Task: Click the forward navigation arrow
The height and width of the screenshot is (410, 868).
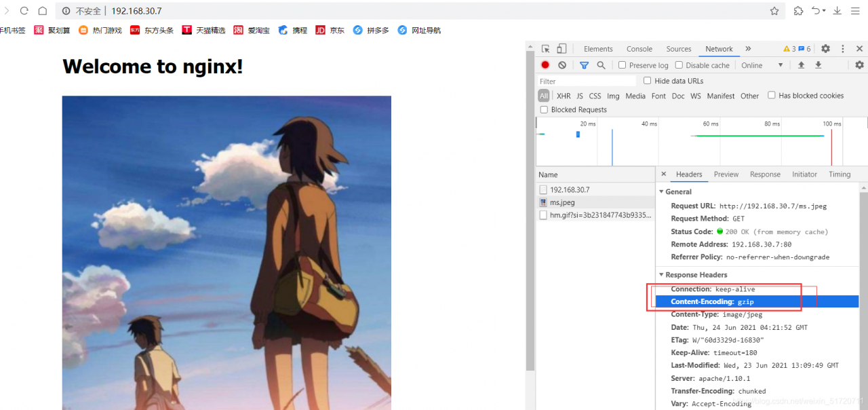Action: click(x=7, y=11)
